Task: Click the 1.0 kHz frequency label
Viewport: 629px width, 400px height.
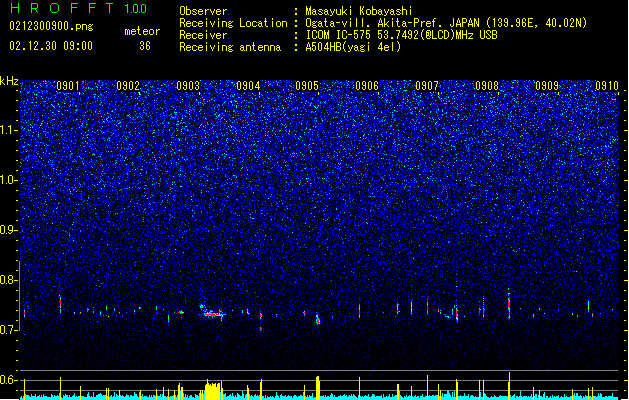Action: click(9, 180)
